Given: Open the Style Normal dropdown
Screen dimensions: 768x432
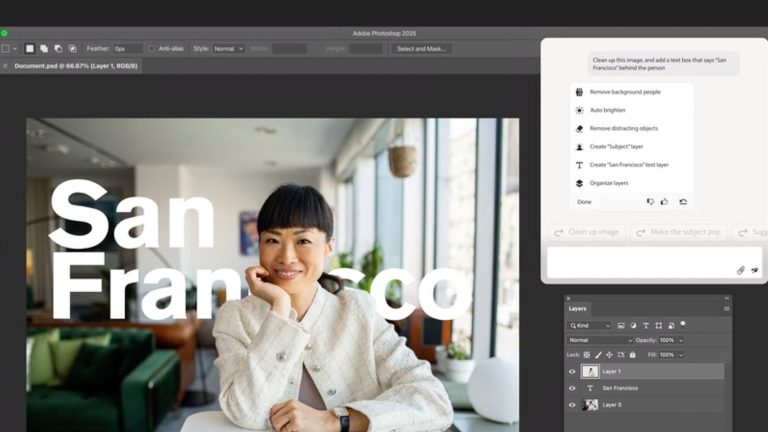Looking at the screenshot, I should point(228,48).
